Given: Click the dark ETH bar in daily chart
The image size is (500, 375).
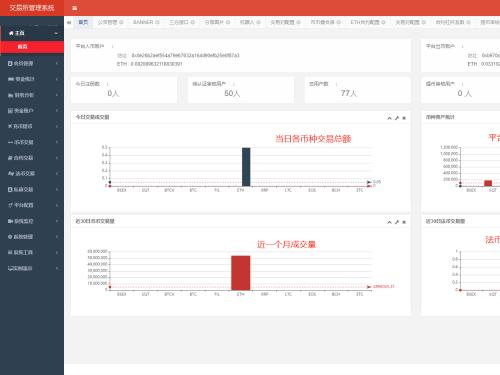Looking at the screenshot, I should [x=246, y=167].
